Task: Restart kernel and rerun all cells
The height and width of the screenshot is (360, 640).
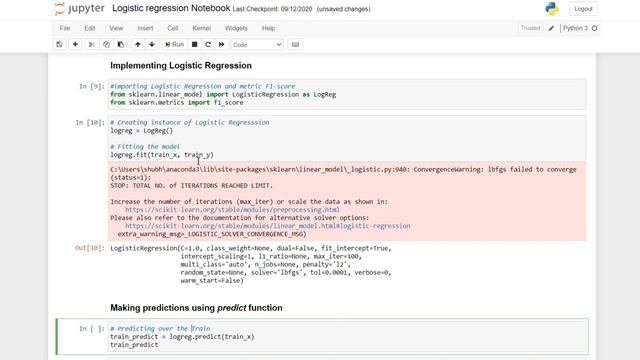Action: [222, 44]
